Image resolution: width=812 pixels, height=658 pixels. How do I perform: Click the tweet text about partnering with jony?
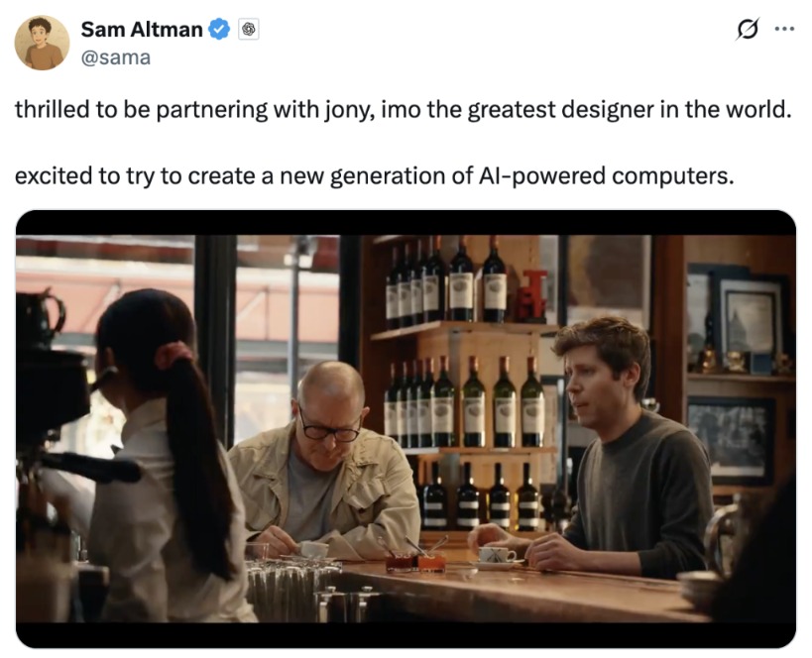click(x=403, y=110)
